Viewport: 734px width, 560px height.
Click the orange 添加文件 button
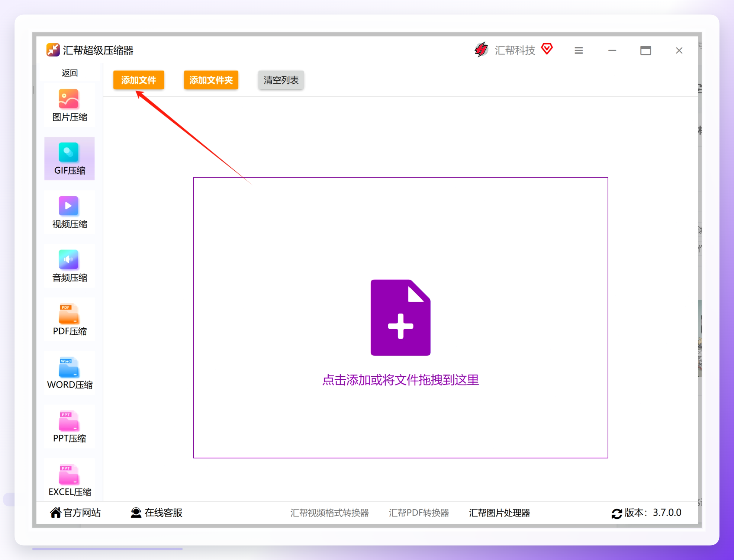(139, 80)
